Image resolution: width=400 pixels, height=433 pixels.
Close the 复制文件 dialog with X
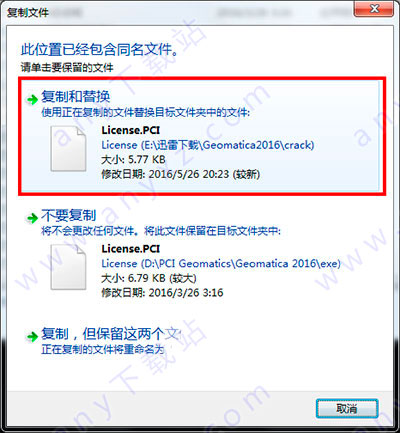pyautogui.click(x=374, y=8)
